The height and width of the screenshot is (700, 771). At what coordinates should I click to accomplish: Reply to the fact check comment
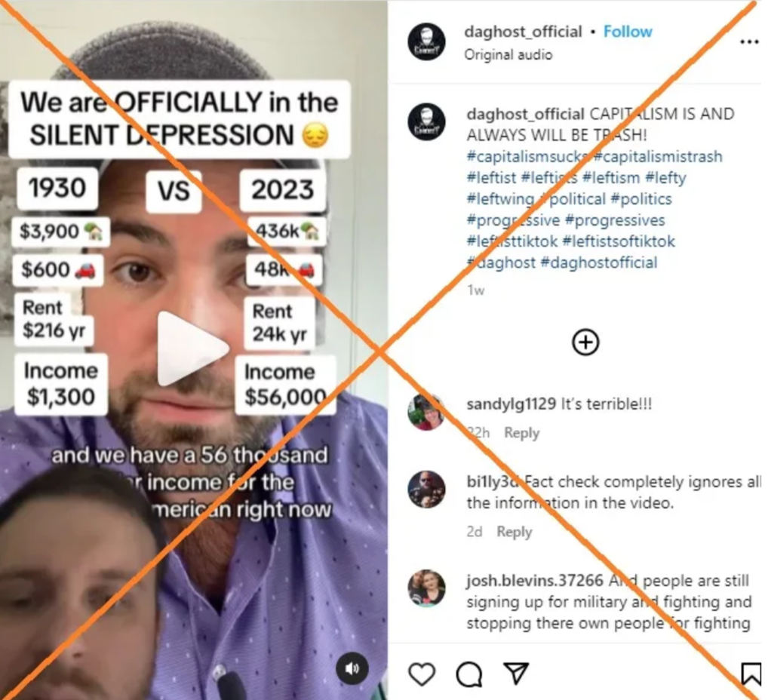(x=515, y=531)
